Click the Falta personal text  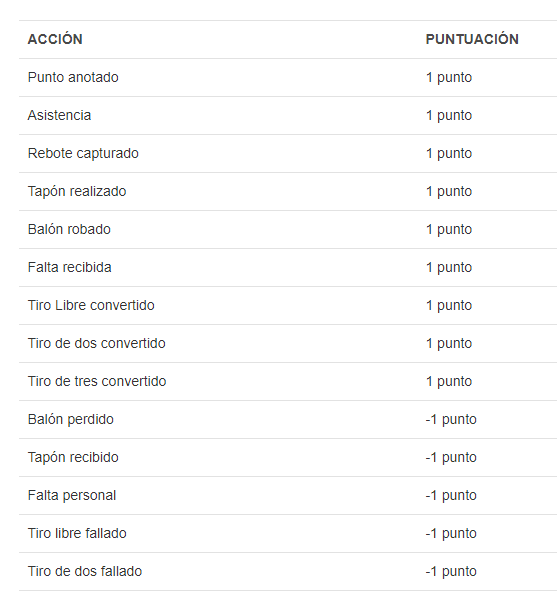click(x=72, y=495)
